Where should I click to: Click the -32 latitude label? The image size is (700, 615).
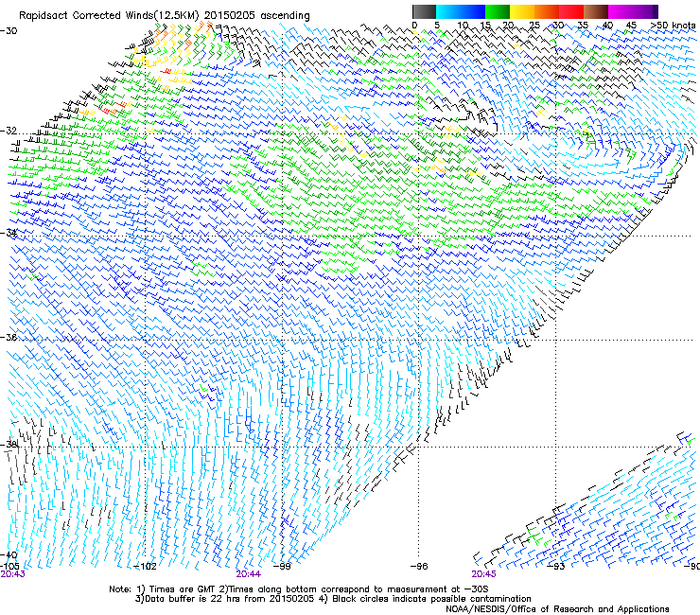click(9, 131)
